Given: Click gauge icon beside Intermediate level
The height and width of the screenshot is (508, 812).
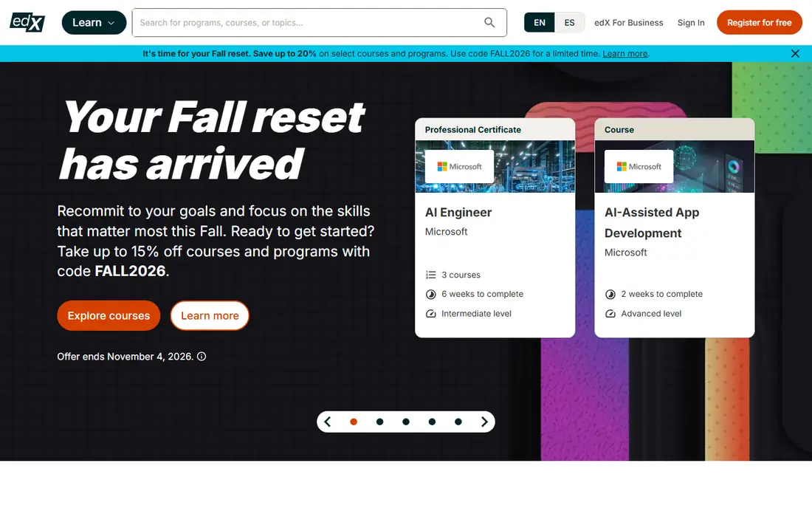Looking at the screenshot, I should coord(431,314).
